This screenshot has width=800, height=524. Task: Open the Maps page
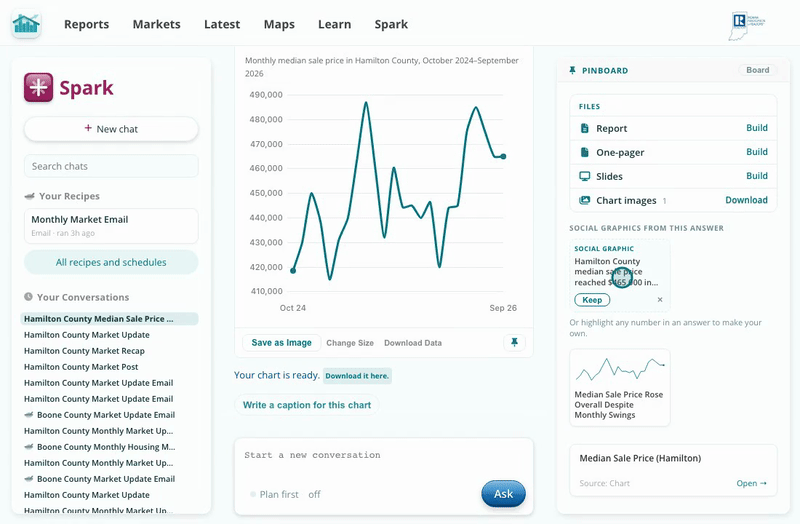(279, 24)
